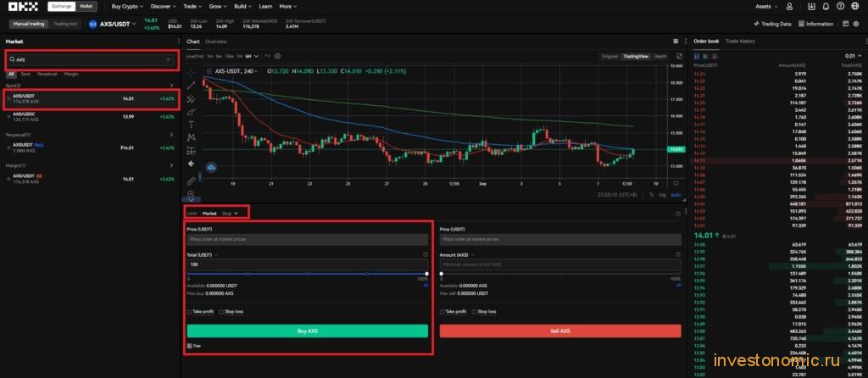Filter market list by Perpetual
The image size is (868, 378).
point(47,74)
